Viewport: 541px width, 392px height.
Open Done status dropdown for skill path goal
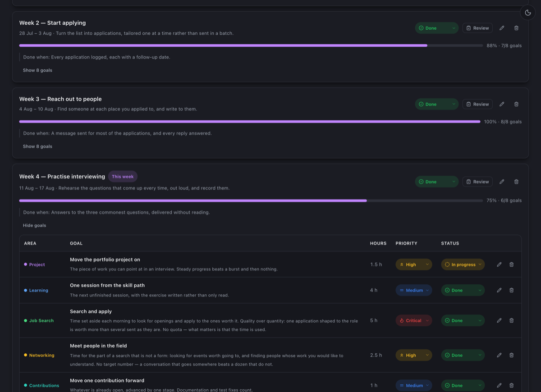click(x=463, y=290)
